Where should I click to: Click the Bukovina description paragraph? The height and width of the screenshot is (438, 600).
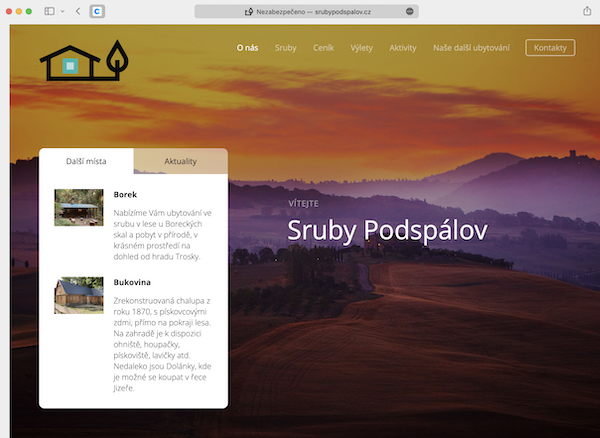pyautogui.click(x=163, y=344)
